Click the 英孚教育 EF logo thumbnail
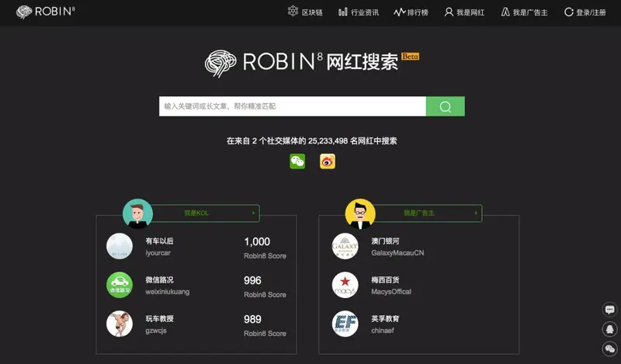Screen dimensions: 621x364 tap(345, 324)
